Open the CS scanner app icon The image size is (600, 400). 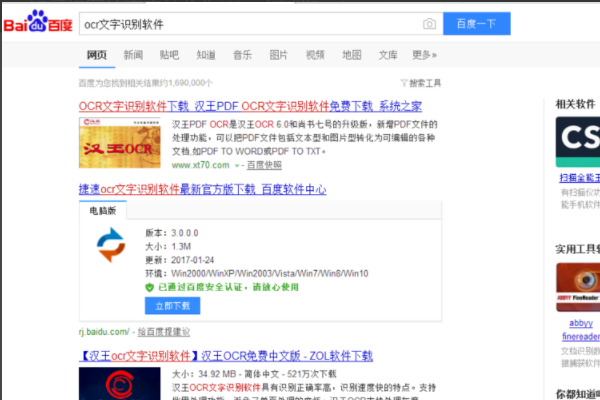click(578, 142)
